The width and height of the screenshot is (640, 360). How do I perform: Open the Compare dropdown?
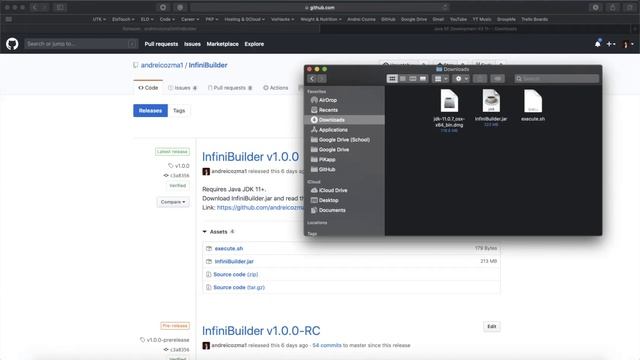pos(173,202)
